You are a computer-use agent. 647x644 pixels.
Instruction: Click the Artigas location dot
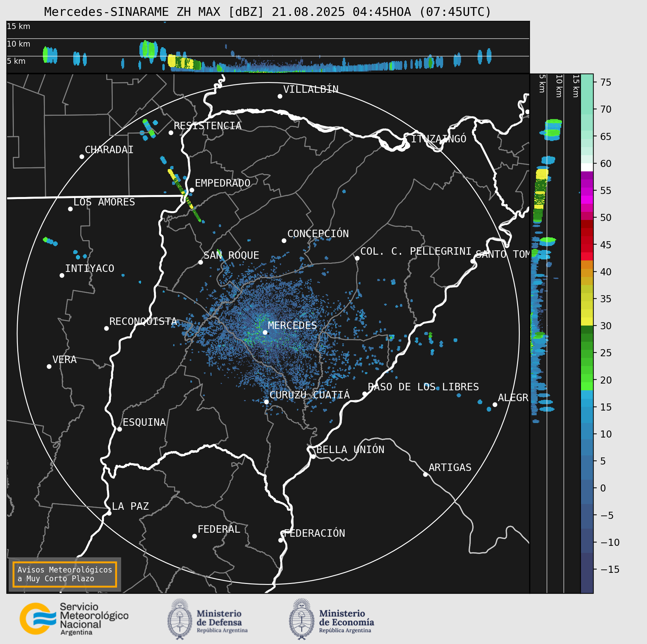point(425,474)
